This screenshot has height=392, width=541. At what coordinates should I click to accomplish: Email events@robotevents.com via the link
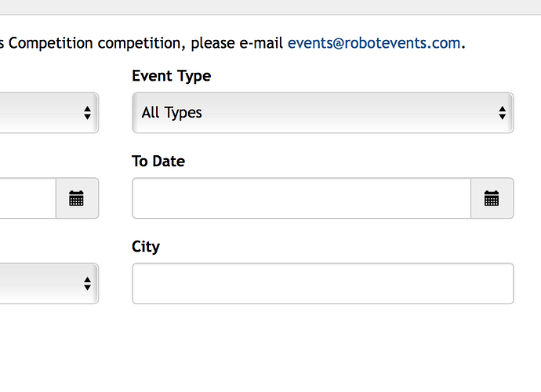click(x=374, y=43)
